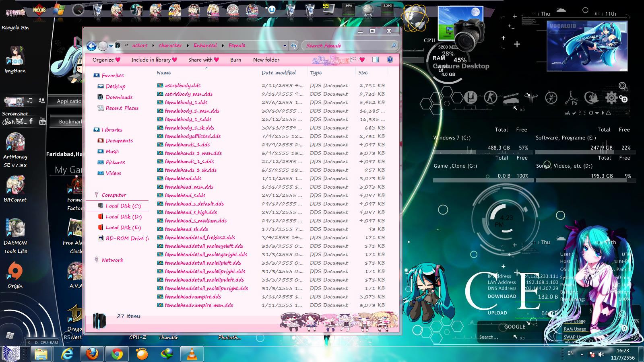Click the Burn toolbar command
The image size is (644, 362).
[235, 60]
